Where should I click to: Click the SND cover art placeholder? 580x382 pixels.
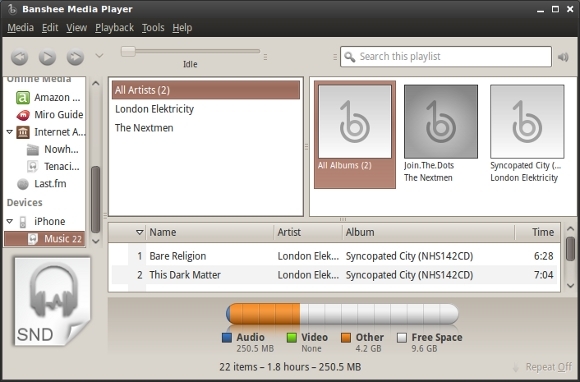(x=53, y=302)
